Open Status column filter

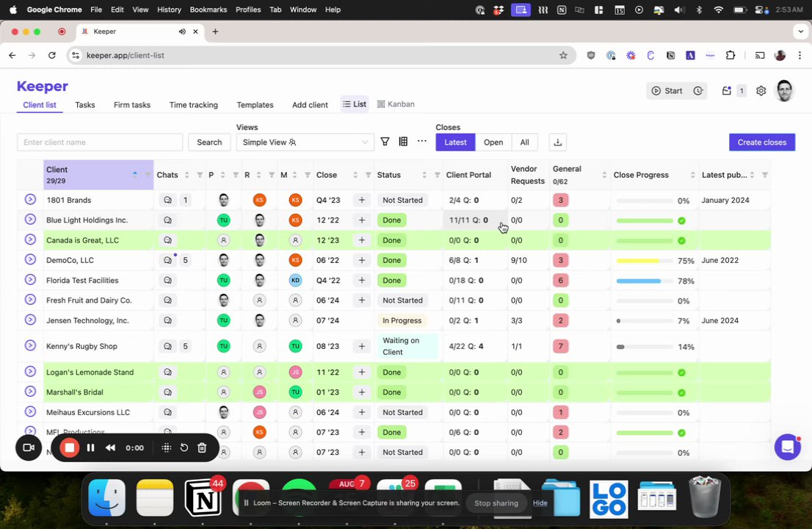437,175
